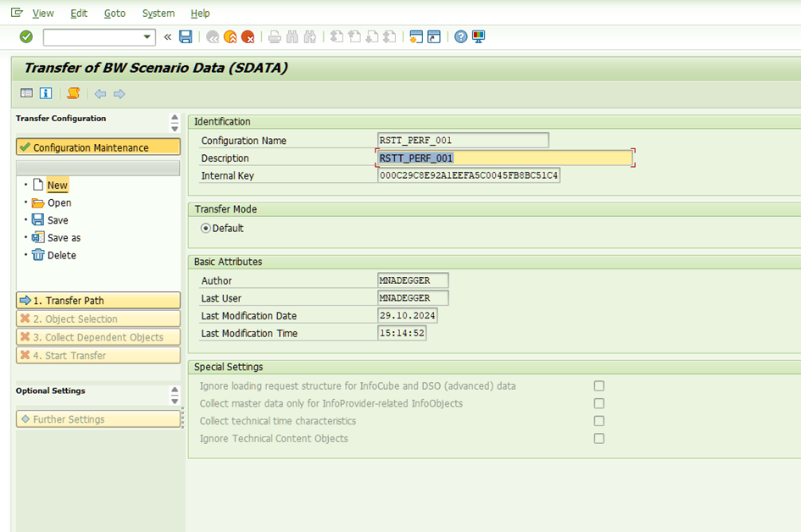Select the Default transfer mode radio button
The width and height of the screenshot is (801, 532).
(x=205, y=228)
